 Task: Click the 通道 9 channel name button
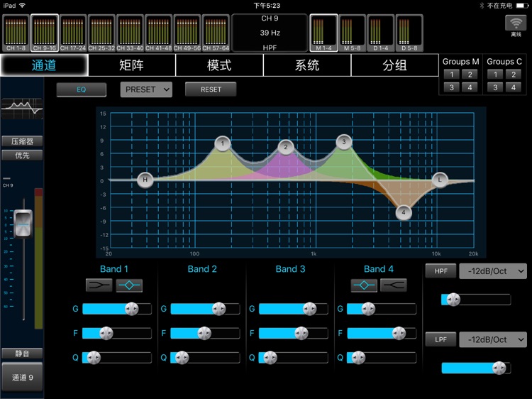point(22,377)
